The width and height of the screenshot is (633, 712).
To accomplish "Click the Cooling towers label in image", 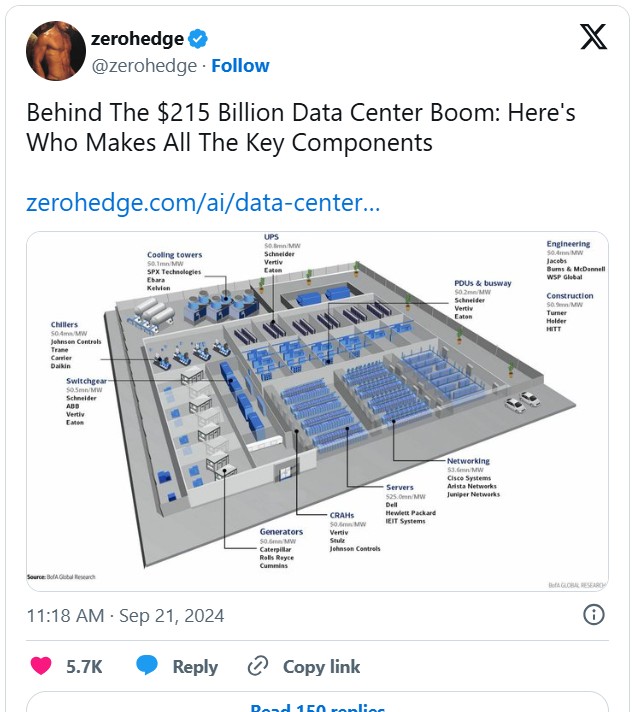I will 174,255.
